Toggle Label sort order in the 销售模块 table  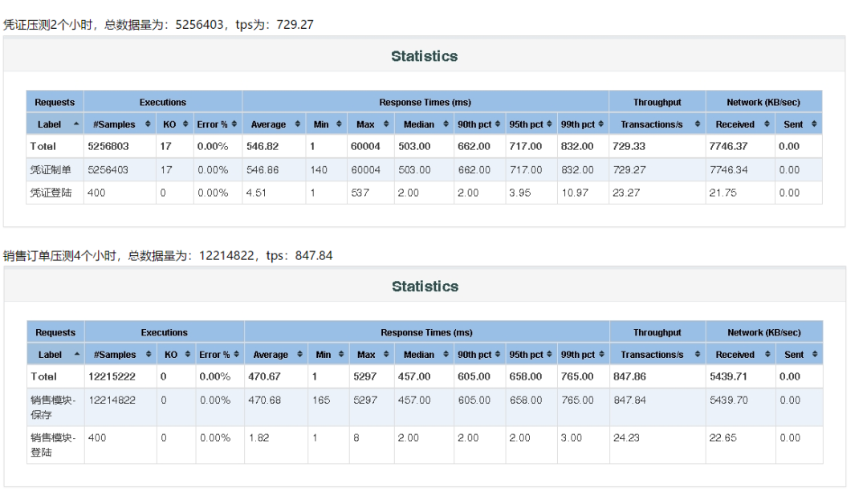[55, 355]
